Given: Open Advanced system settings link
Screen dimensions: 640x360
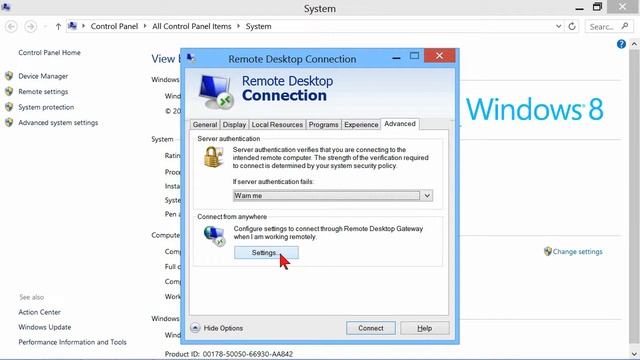Looking at the screenshot, I should click(x=58, y=123).
